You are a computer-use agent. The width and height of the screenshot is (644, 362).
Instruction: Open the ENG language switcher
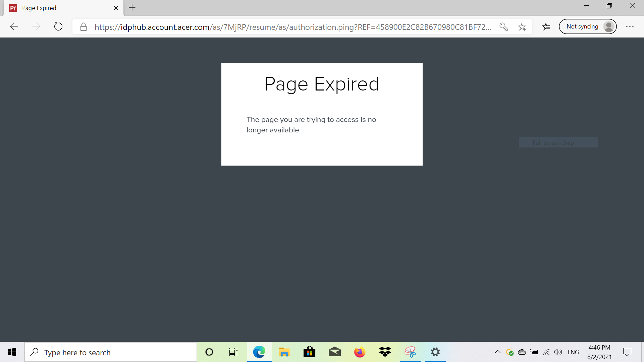[x=573, y=352]
